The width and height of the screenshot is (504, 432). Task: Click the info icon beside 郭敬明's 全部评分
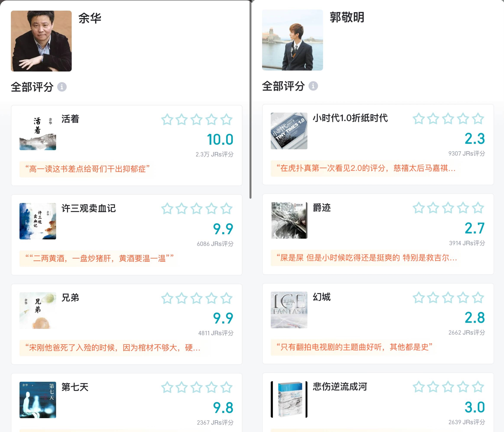(313, 86)
